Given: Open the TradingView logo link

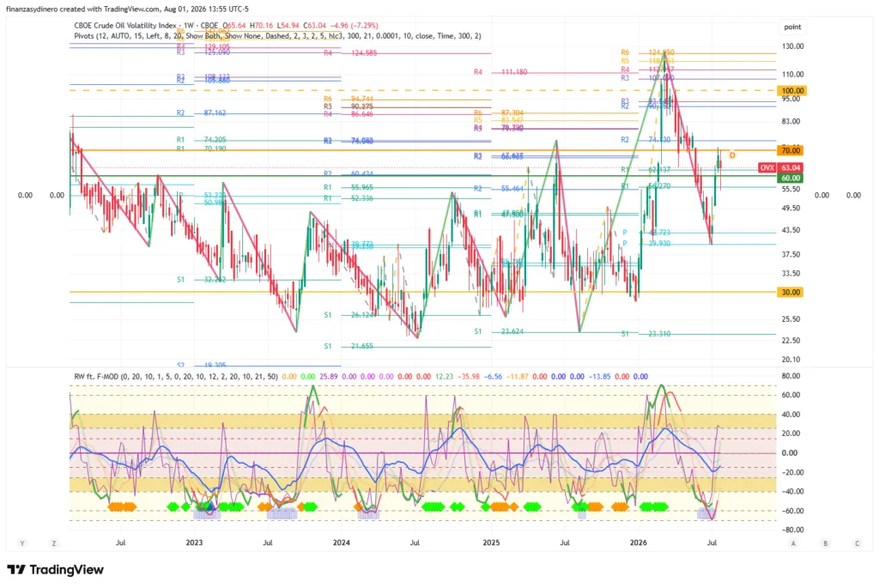Looking at the screenshot, I should click(56, 569).
